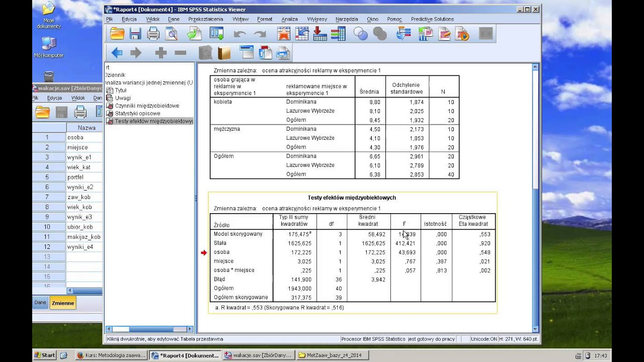
Task: Click the Promote blue left arrow
Action: point(117,53)
